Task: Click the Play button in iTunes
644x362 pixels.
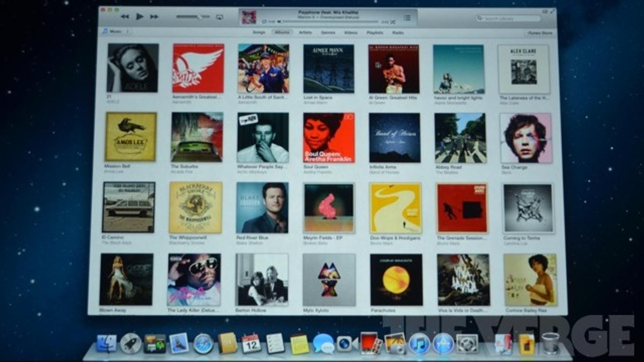Action: (140, 17)
